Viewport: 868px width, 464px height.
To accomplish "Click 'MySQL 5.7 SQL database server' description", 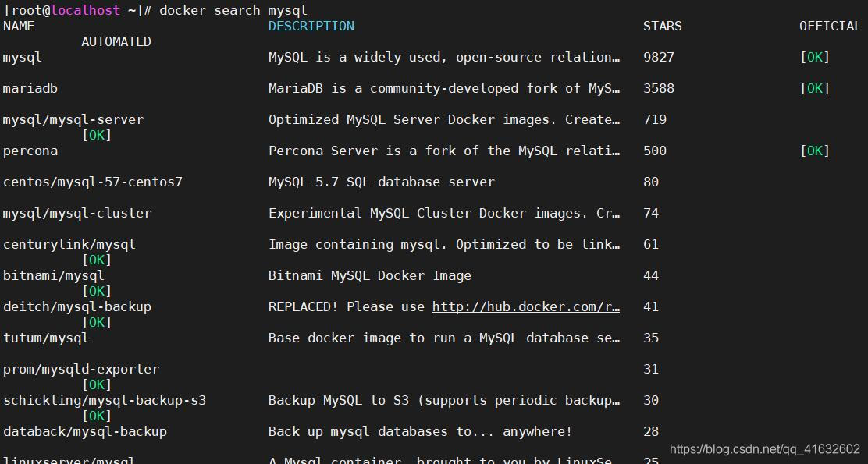I will [x=382, y=182].
